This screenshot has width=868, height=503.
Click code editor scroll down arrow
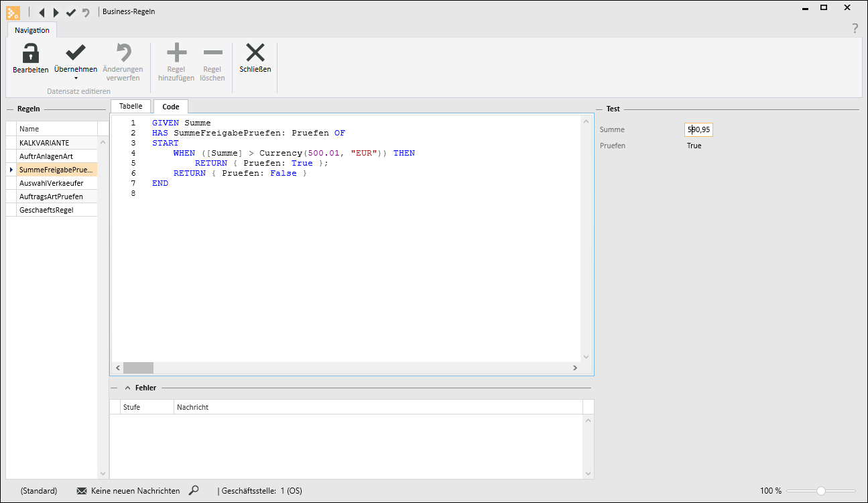586,357
